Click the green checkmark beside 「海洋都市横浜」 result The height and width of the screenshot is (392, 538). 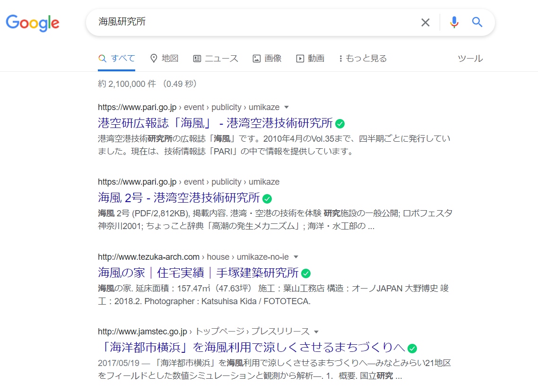[x=412, y=349]
